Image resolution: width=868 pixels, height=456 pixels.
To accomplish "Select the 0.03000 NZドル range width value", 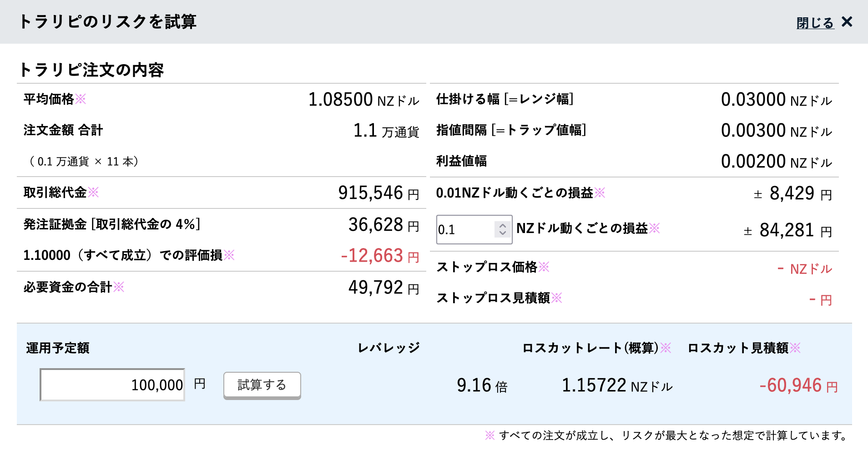I will point(777,100).
